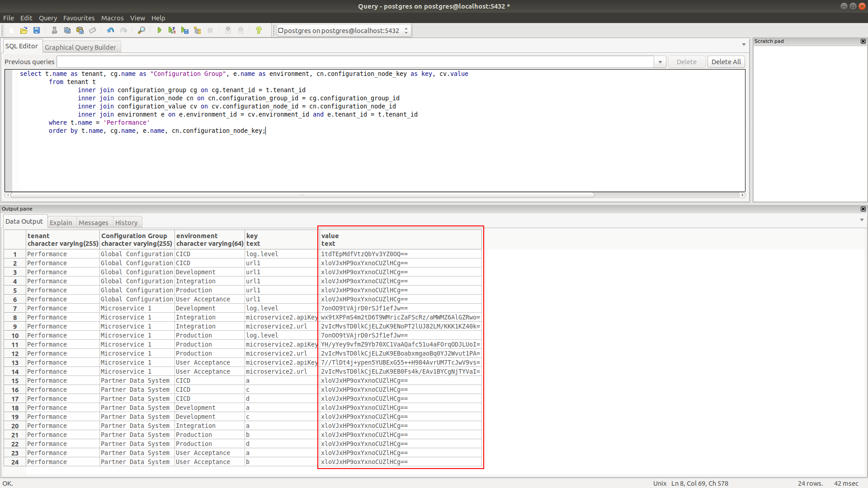Open the help icon with the question mark

[x=259, y=30]
